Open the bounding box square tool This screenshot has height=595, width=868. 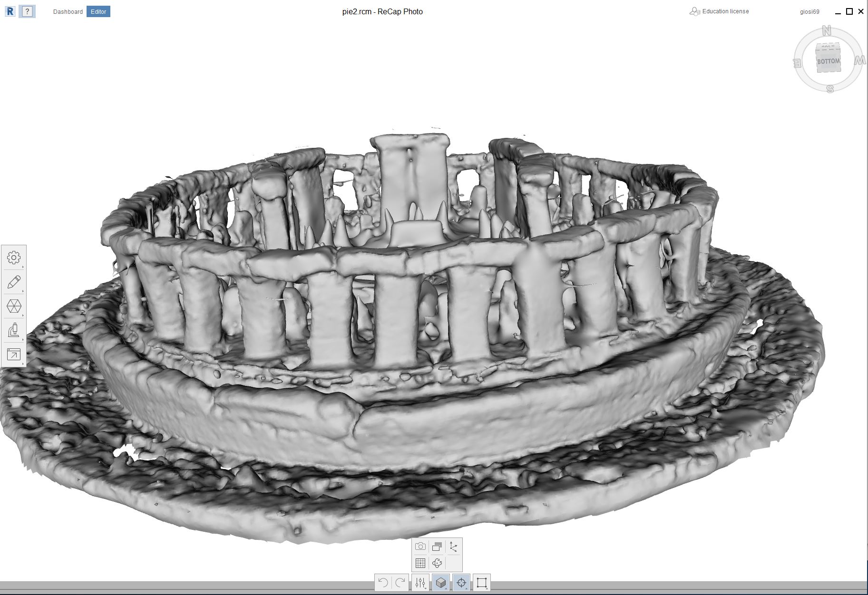click(482, 583)
